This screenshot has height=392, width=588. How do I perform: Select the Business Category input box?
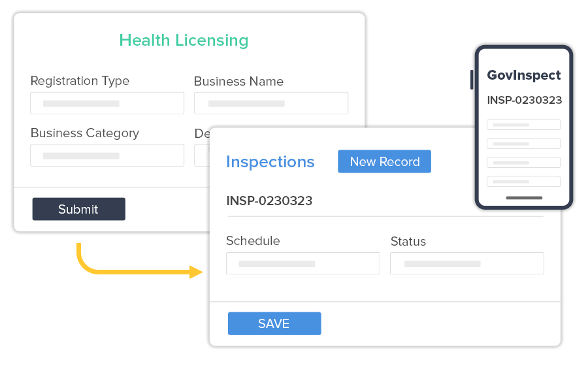(107, 155)
